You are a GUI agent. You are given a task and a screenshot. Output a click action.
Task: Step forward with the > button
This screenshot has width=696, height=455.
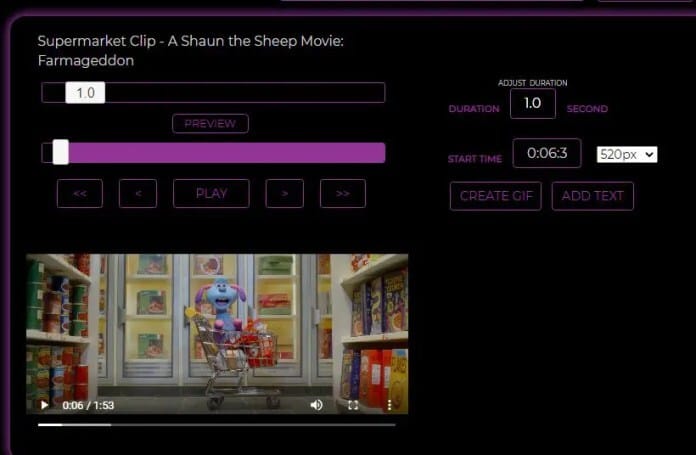[285, 194]
